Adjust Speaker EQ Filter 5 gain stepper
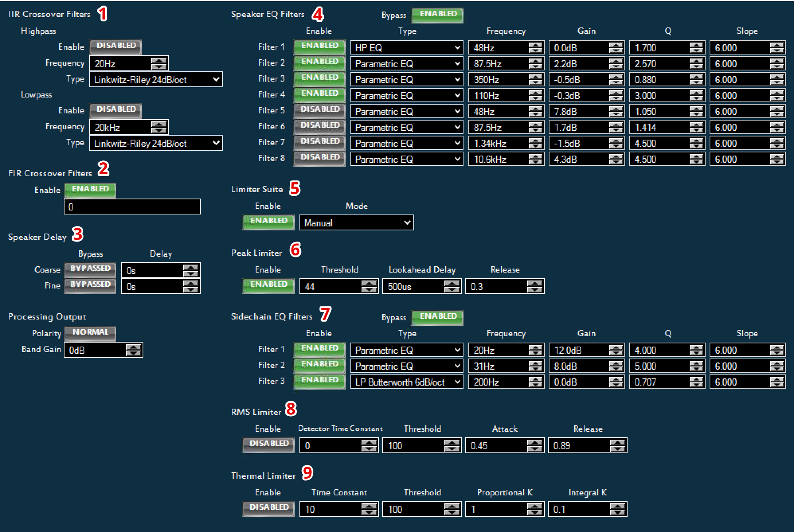 point(616,111)
